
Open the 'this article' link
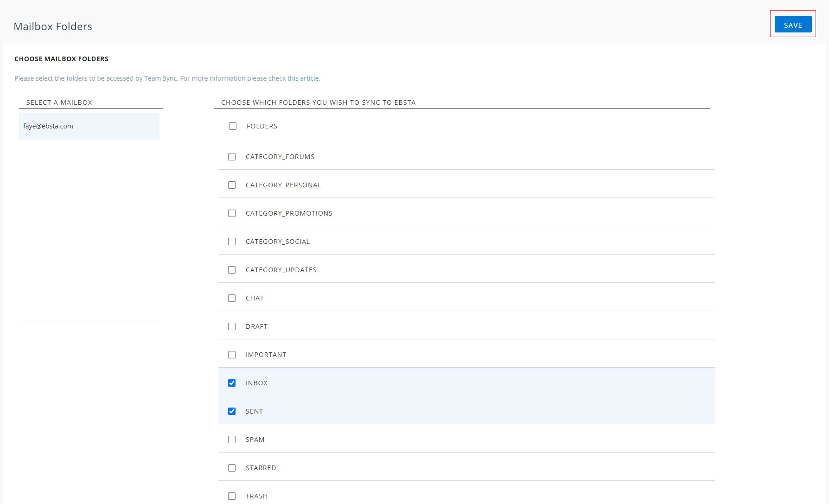tap(303, 78)
